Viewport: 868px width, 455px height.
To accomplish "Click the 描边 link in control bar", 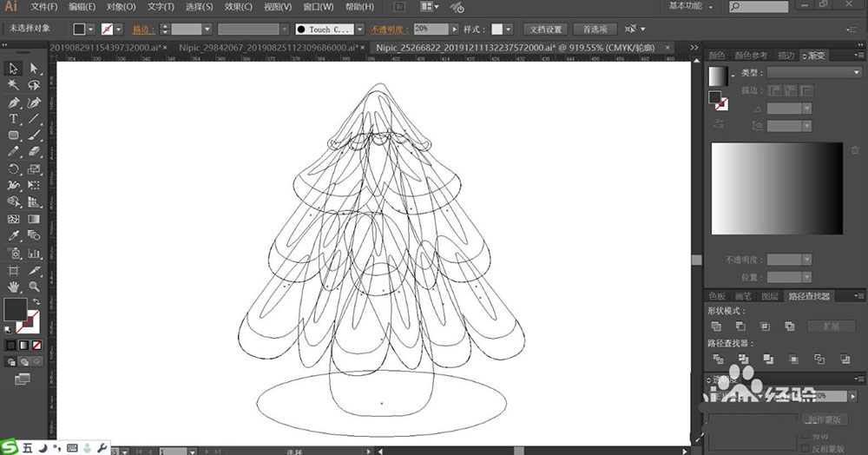I will tap(143, 30).
